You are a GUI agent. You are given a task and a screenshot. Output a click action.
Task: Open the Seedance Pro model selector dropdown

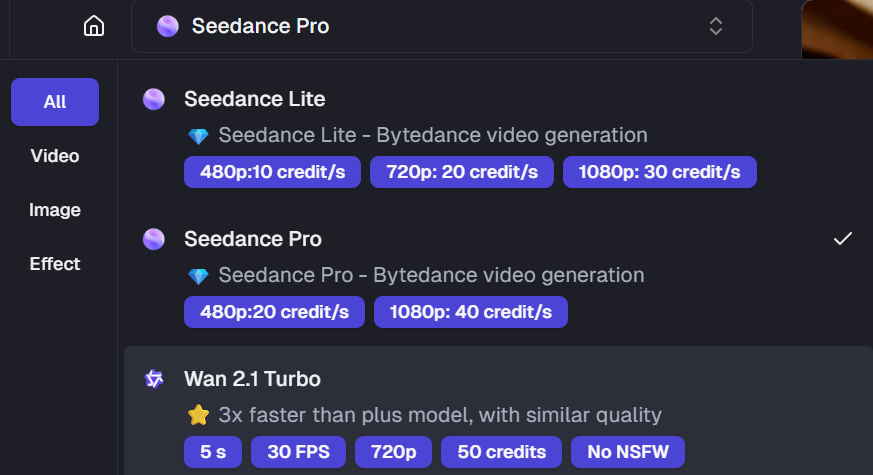[442, 26]
